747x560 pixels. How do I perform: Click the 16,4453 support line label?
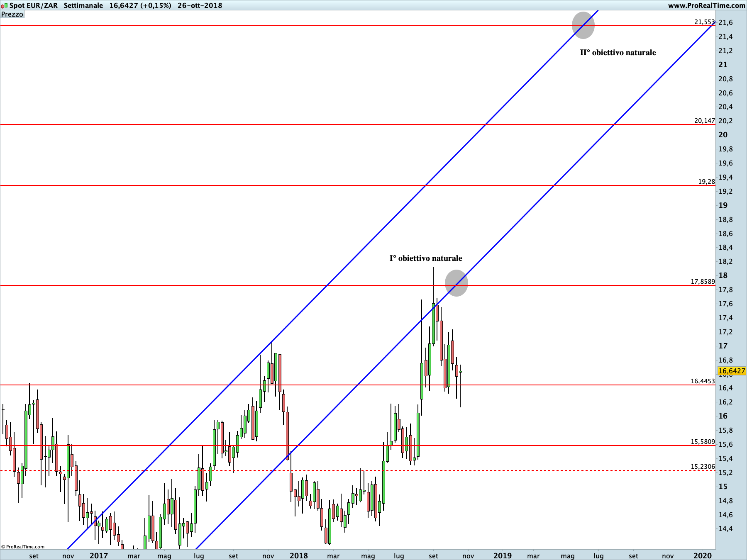703,381
